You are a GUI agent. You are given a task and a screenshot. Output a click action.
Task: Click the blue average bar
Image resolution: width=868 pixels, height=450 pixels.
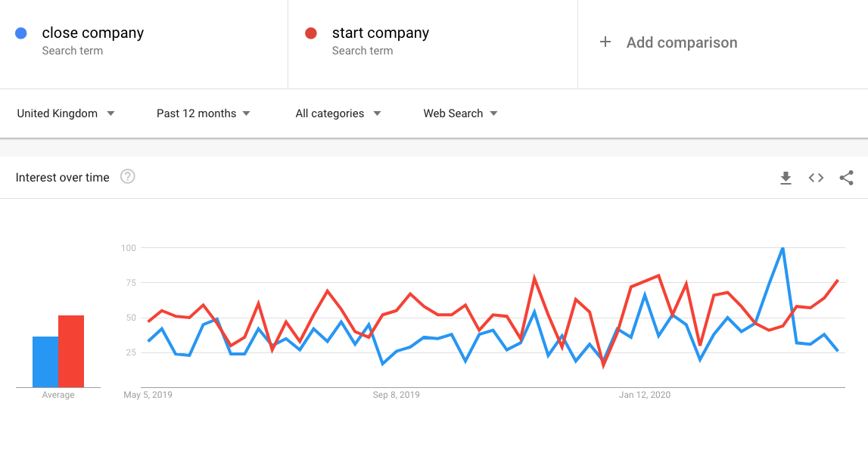[x=45, y=362]
